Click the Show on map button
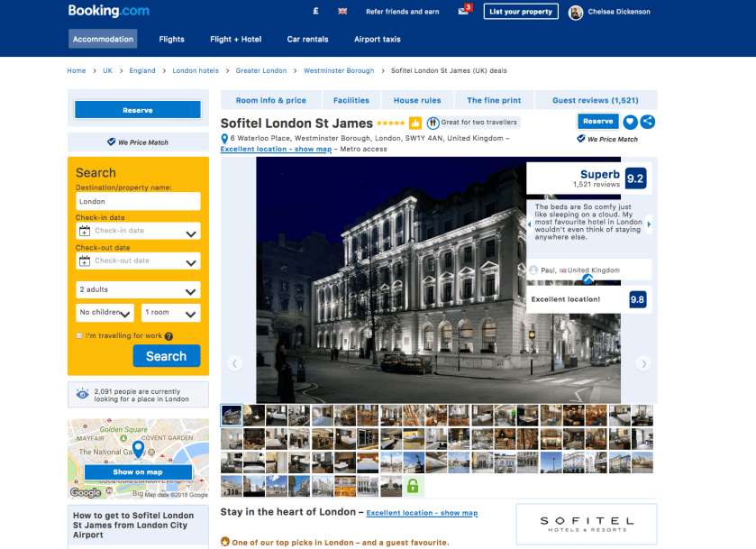Image resolution: width=756 pixels, height=549 pixels. click(x=138, y=471)
